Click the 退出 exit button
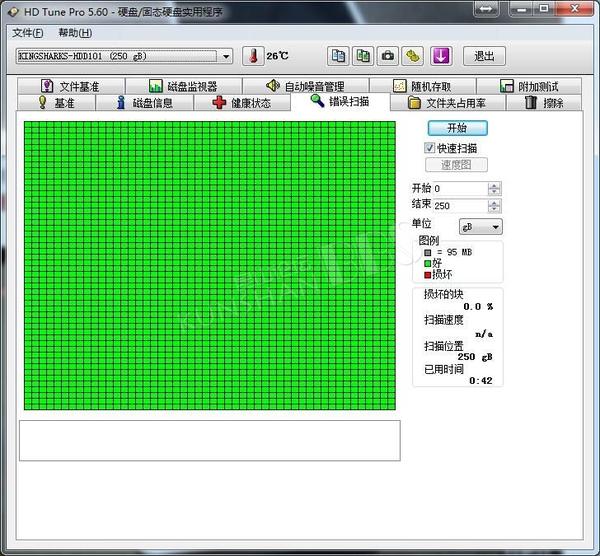Image resolution: width=600 pixels, height=556 pixels. [x=484, y=56]
